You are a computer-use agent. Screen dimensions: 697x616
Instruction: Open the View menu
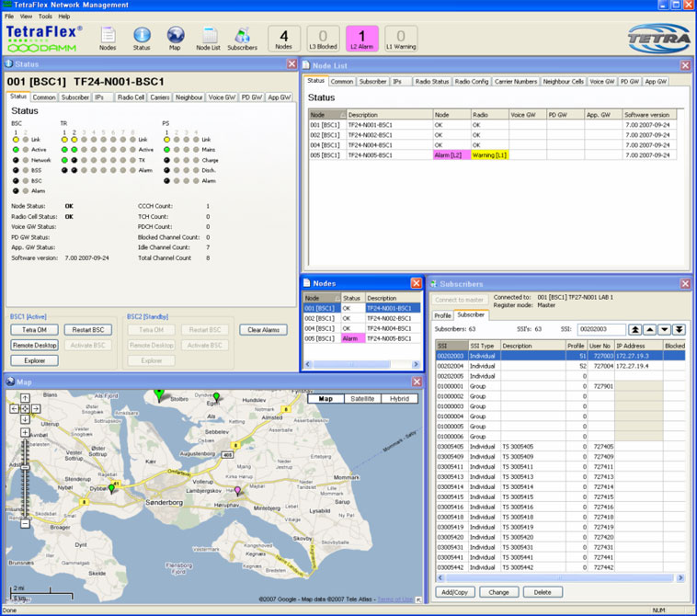(x=26, y=17)
